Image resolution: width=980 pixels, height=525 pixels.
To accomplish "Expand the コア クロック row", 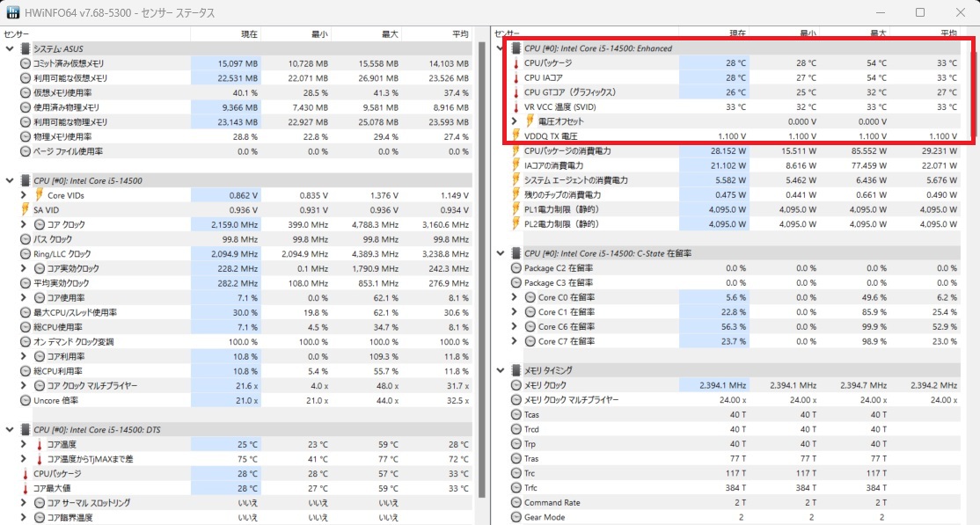I will point(23,224).
